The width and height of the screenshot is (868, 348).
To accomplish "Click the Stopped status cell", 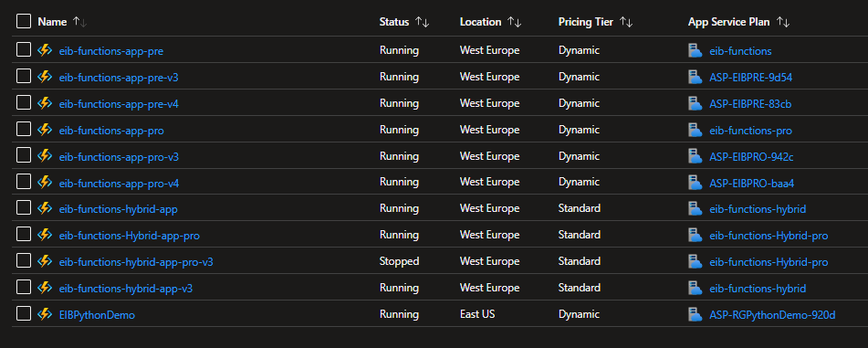I will [399, 261].
